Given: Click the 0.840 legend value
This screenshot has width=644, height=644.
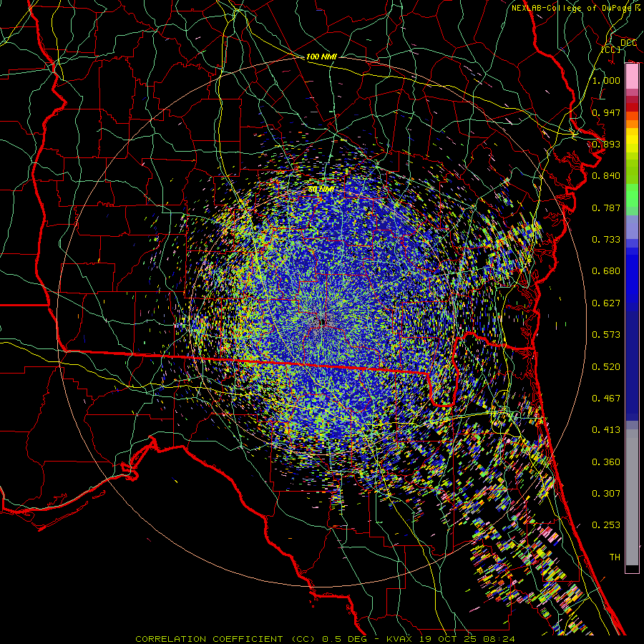Looking at the screenshot, I should (606, 176).
